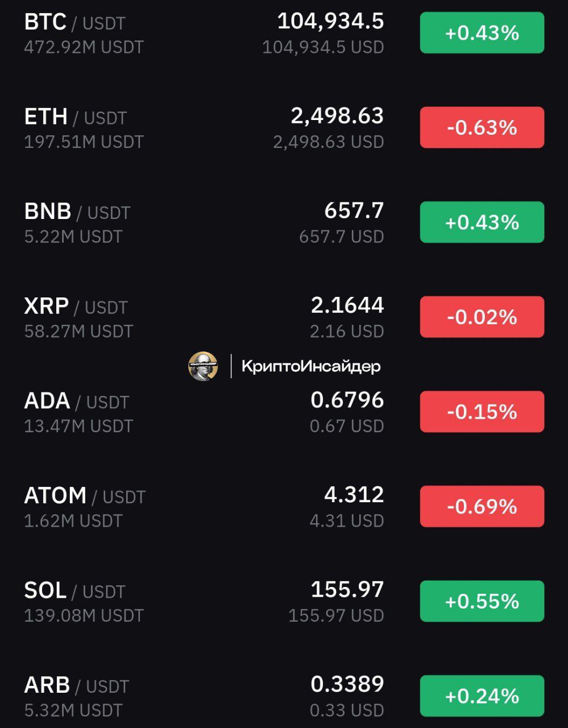Open the ADA / USDT pair
The image size is (568, 728).
click(x=284, y=412)
